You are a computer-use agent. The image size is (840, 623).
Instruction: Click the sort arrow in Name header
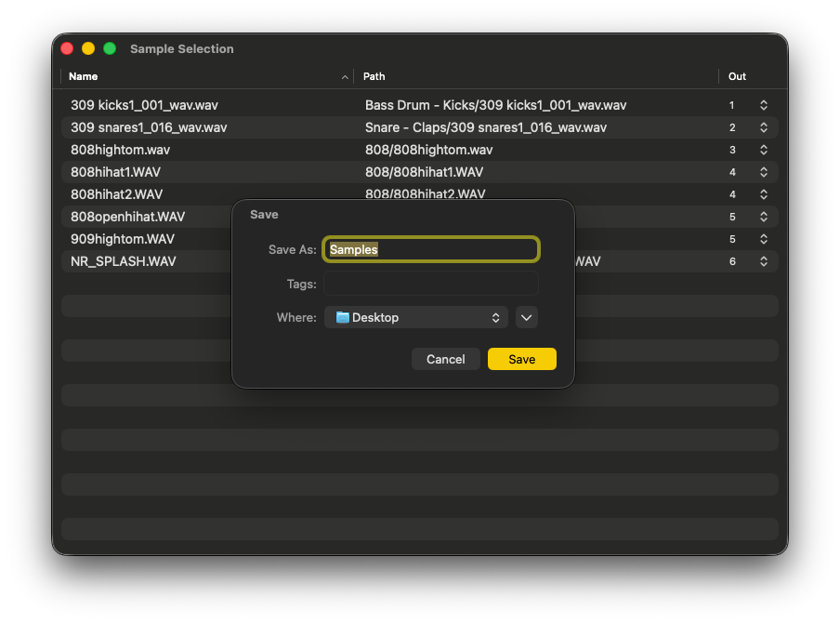click(x=346, y=76)
